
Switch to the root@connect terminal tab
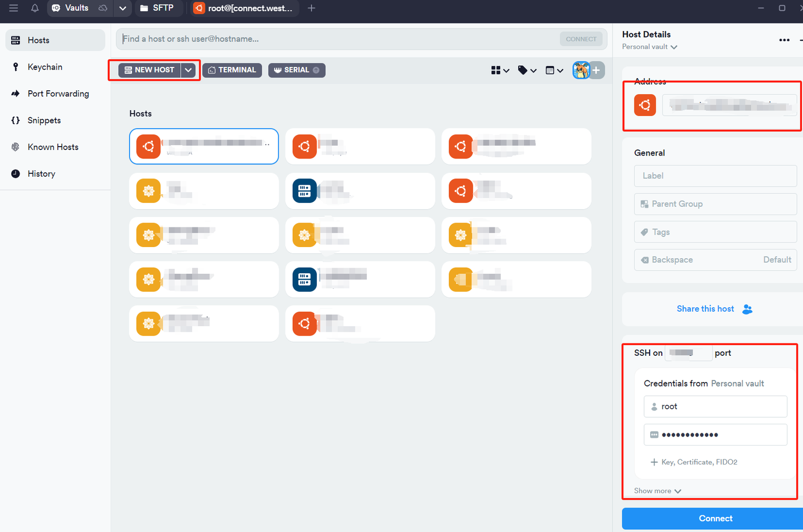coord(244,8)
